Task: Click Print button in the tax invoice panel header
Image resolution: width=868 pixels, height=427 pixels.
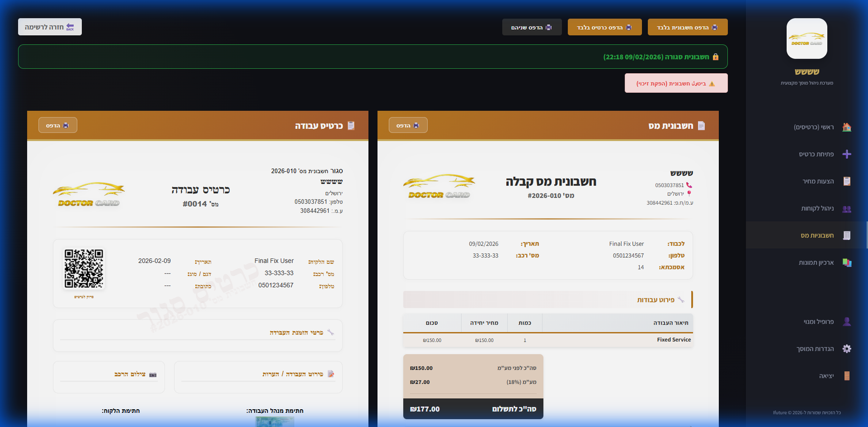Action: (408, 125)
